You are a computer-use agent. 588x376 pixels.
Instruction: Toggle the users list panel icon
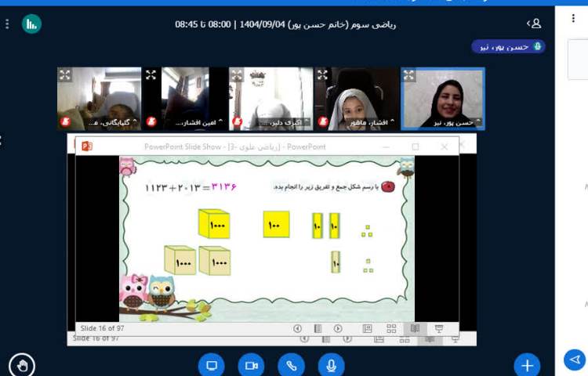[535, 24]
